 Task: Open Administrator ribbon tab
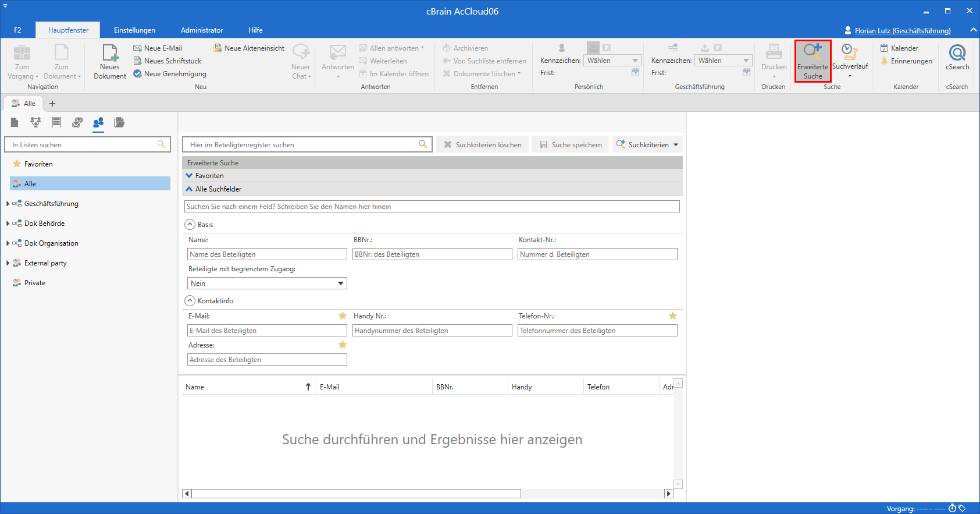tap(202, 30)
